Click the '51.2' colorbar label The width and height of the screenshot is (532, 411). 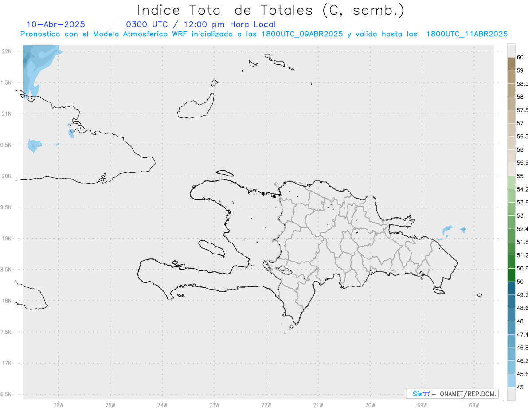(522, 255)
